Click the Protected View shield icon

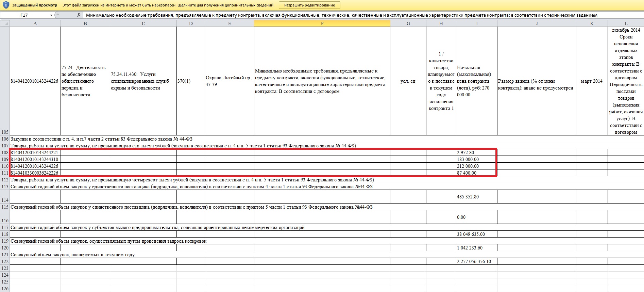point(5,5)
